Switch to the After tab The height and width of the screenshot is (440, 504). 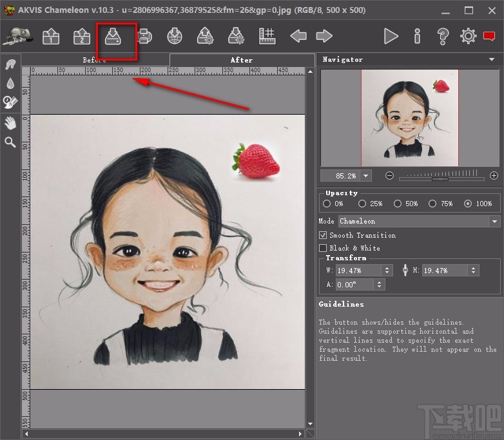coord(242,60)
